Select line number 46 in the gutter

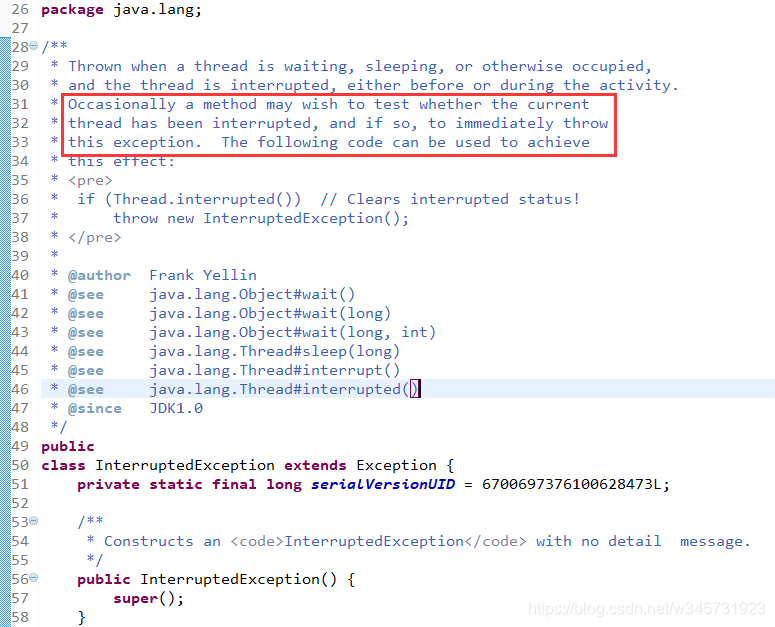(x=20, y=389)
